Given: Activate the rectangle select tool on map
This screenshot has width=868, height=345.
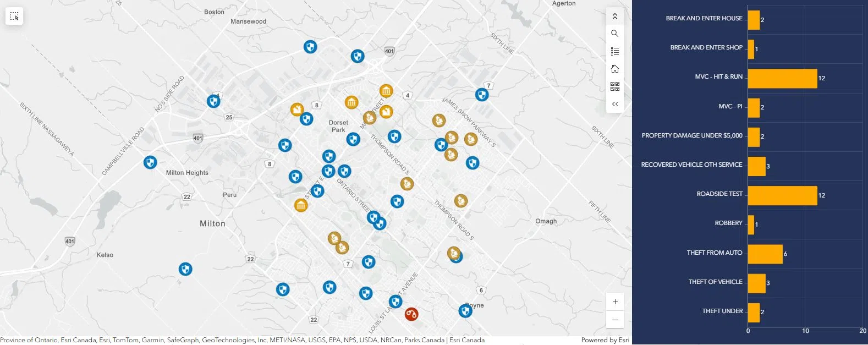Looking at the screenshot, I should pyautogui.click(x=15, y=17).
